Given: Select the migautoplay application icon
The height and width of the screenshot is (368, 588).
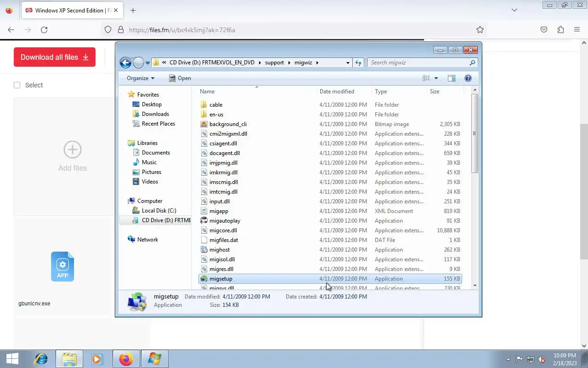Looking at the screenshot, I should 204,221.
